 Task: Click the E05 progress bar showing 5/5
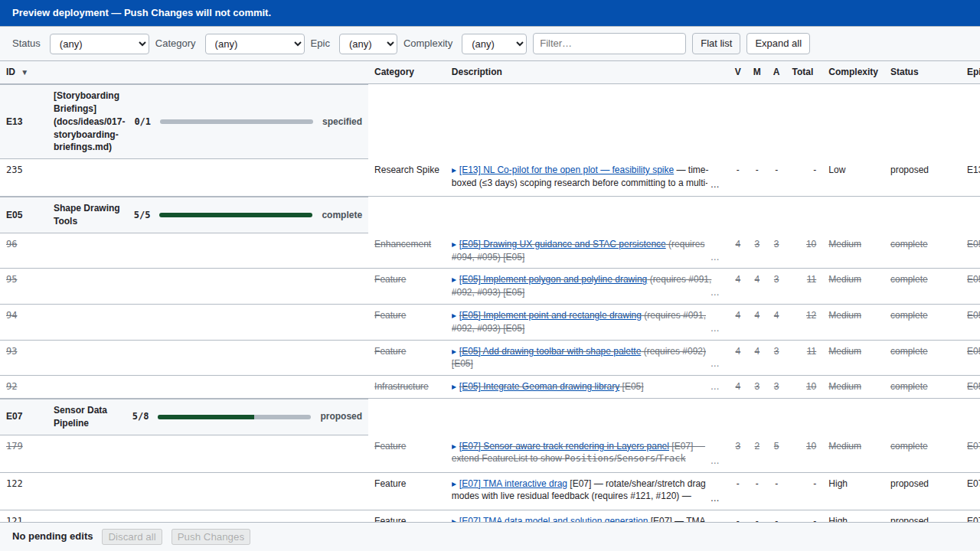pyautogui.click(x=236, y=215)
